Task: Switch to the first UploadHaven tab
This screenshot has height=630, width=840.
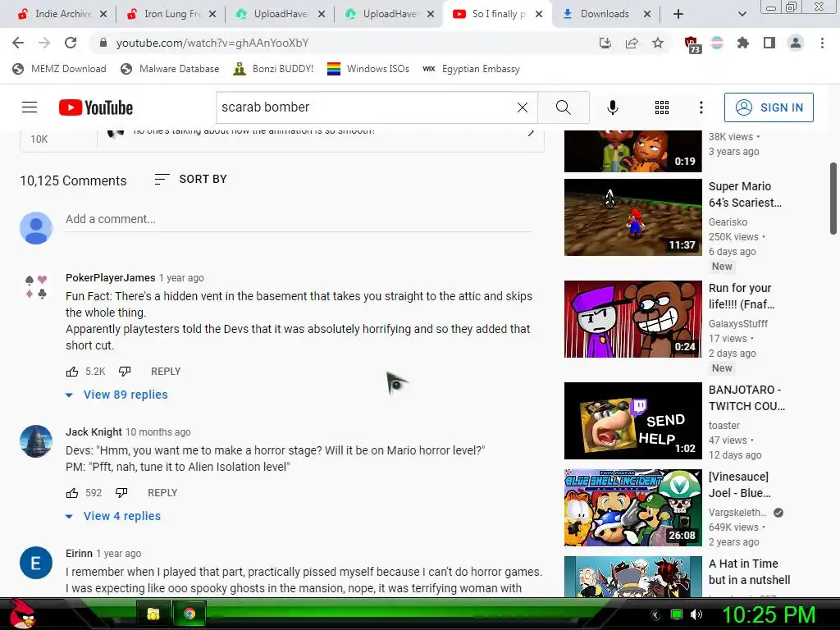Action: tap(281, 14)
